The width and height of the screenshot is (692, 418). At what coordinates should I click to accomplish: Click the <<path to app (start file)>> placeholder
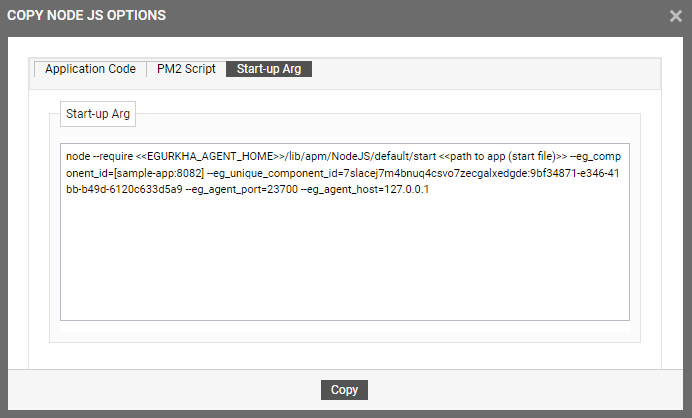click(x=503, y=156)
